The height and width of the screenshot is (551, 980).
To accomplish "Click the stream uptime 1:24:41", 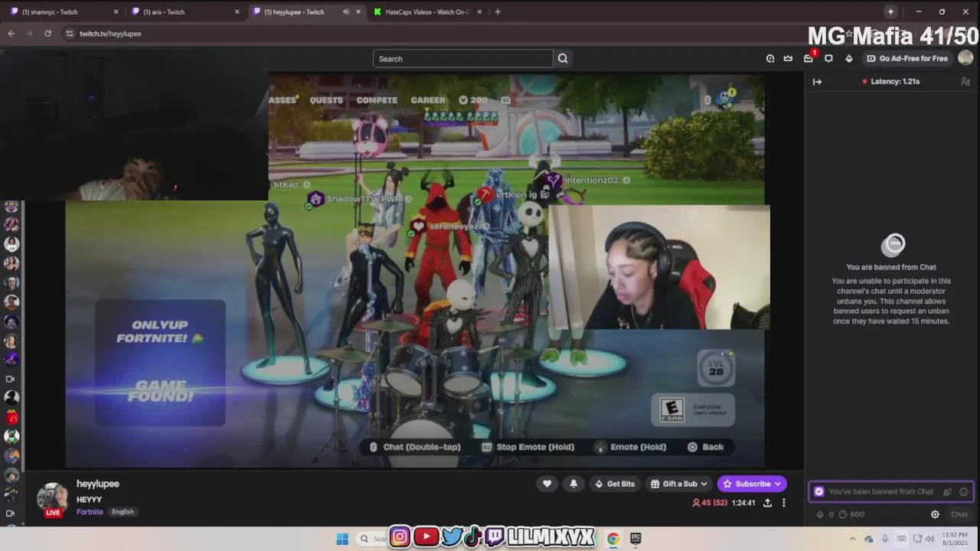I will [x=743, y=503].
